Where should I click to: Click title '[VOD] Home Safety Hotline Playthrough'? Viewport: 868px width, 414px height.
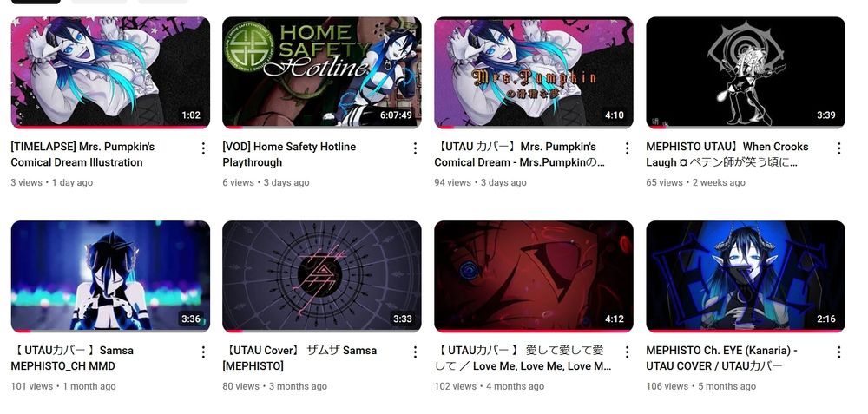coord(289,154)
